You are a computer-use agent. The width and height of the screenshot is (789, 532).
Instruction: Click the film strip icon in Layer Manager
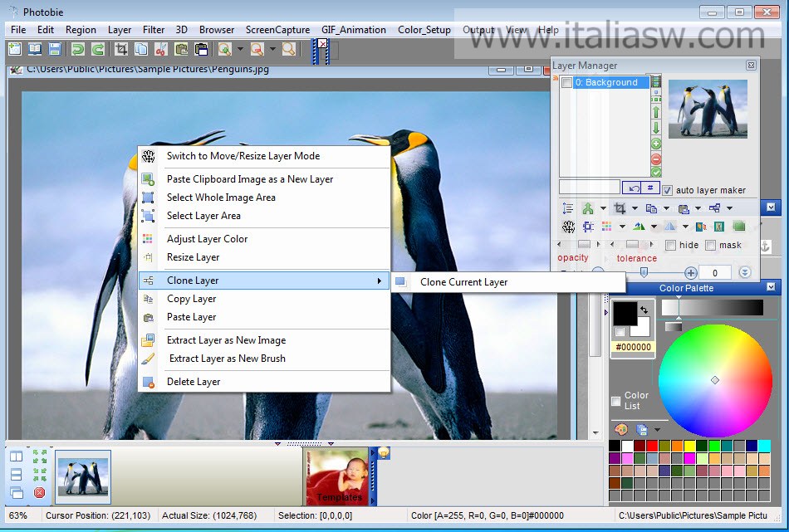click(656, 81)
